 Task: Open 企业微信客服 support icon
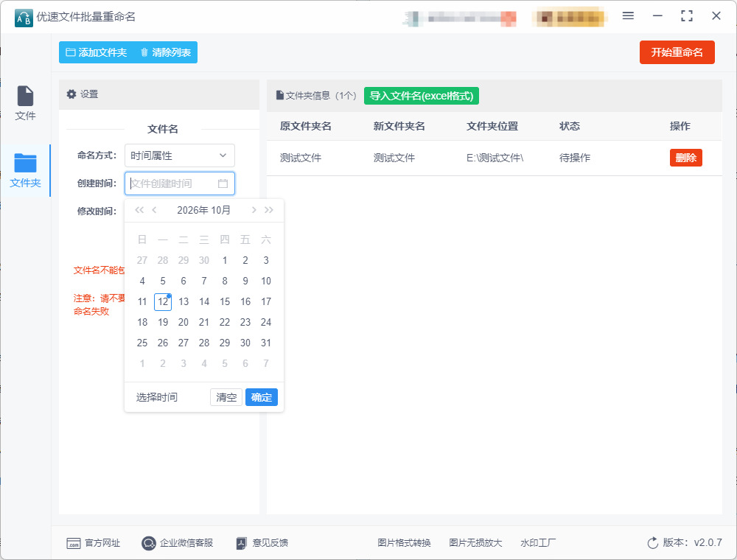[149, 543]
